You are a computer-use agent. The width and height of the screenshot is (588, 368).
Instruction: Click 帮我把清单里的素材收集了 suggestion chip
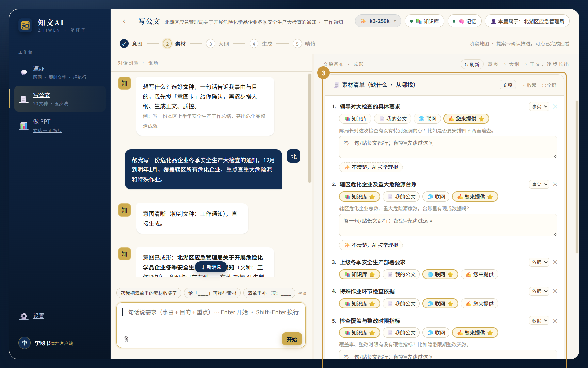point(149,293)
